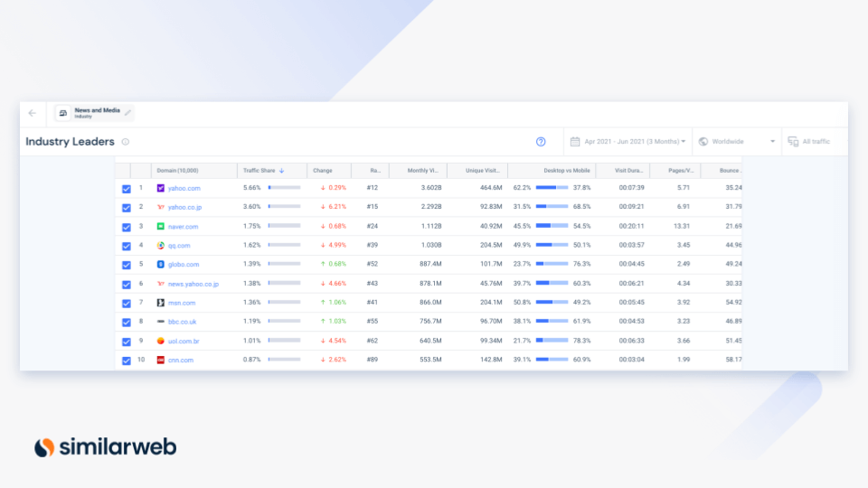Open the yahoo.com domain link

pyautogui.click(x=184, y=188)
